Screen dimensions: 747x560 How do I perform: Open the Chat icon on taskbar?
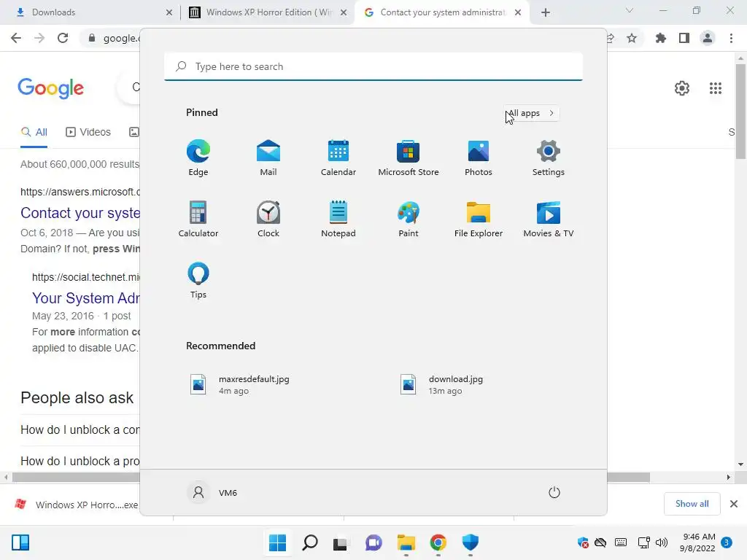tap(373, 542)
